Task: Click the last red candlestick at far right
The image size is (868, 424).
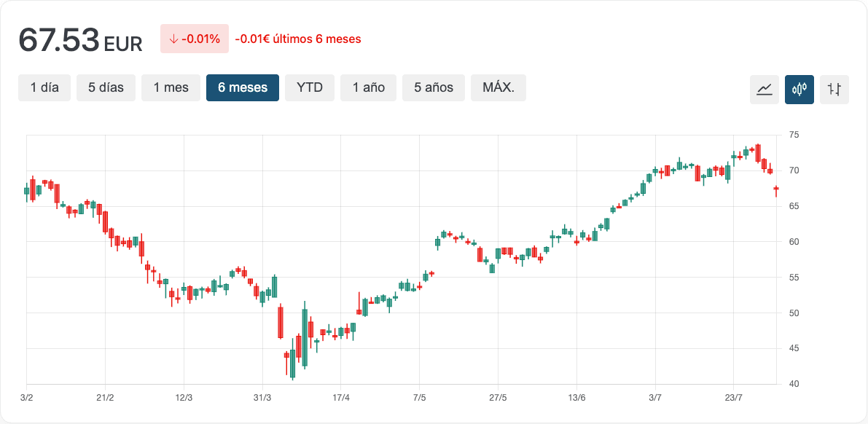Action: (x=776, y=189)
